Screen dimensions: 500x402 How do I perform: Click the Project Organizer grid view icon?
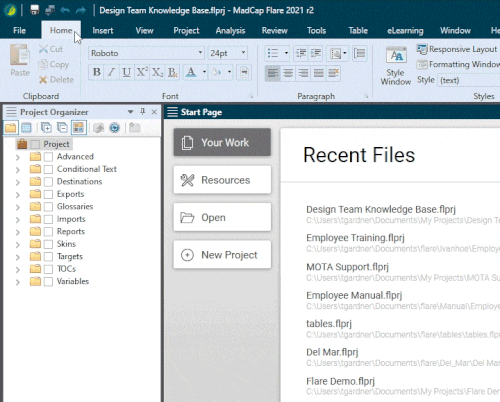pos(26,128)
